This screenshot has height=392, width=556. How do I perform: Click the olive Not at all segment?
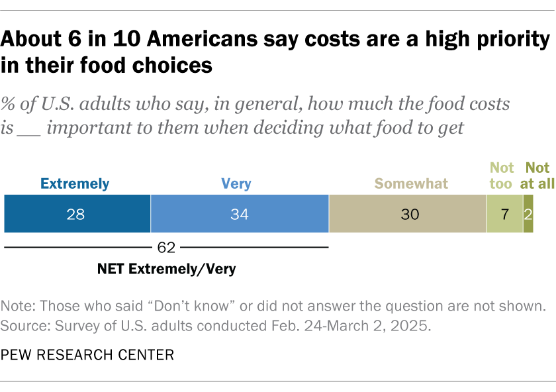528,214
